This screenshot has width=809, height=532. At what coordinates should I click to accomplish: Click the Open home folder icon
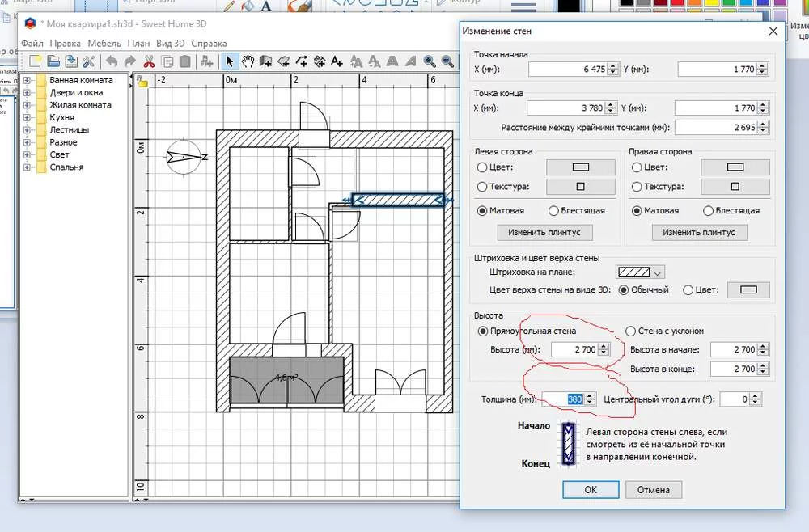point(53,61)
